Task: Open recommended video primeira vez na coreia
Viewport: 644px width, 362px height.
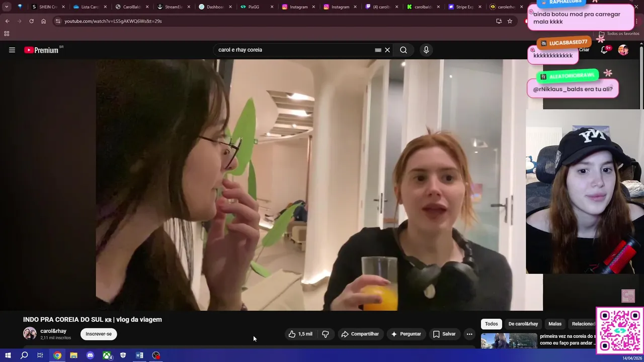Action: 568,339
